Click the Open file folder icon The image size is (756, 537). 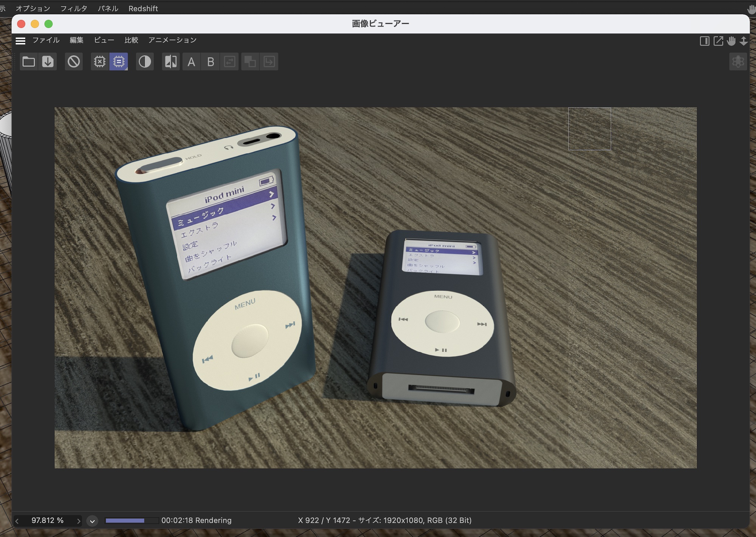coord(28,62)
